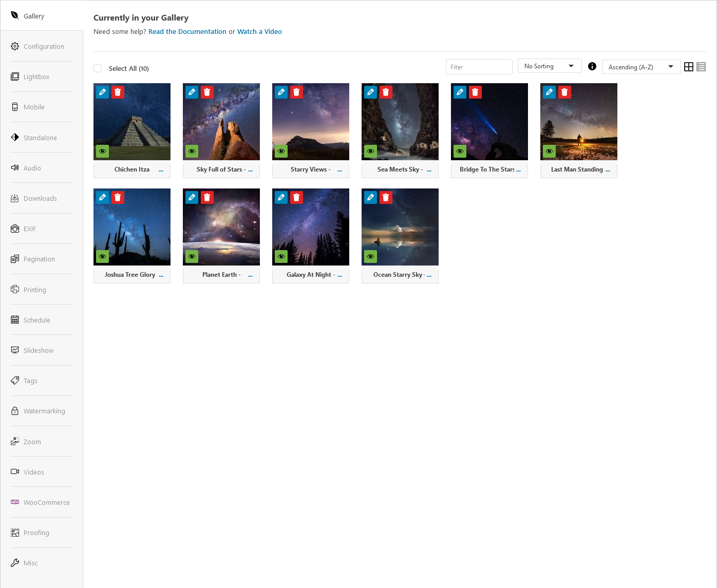The width and height of the screenshot is (717, 588).
Task: Toggle visibility of Starry Views image
Action: pos(281,151)
